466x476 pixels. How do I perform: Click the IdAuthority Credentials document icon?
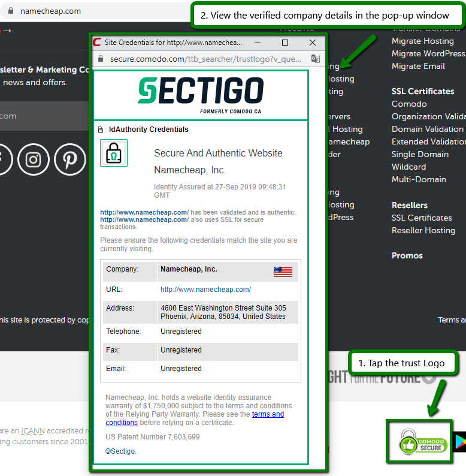pos(101,130)
